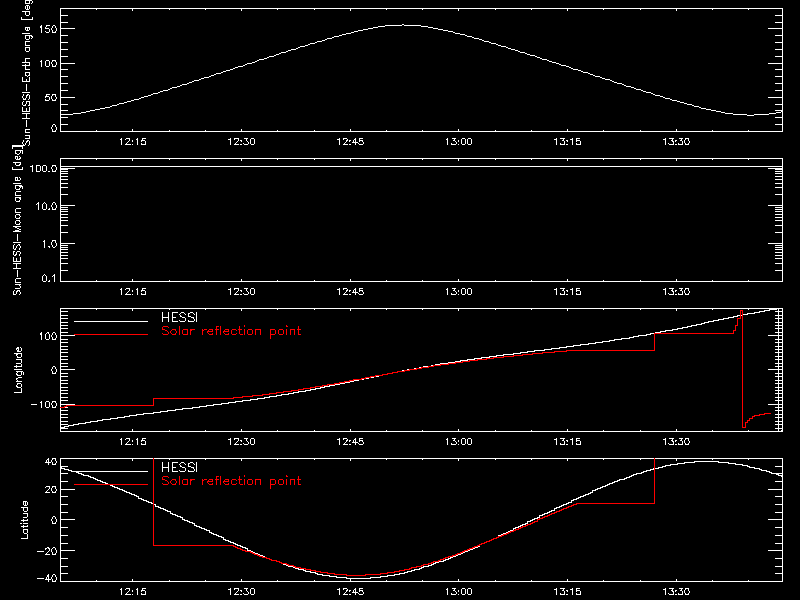Click the 40 tick on Latitude plot
Image resolution: width=800 pixels, height=600 pixels.
click(x=51, y=462)
